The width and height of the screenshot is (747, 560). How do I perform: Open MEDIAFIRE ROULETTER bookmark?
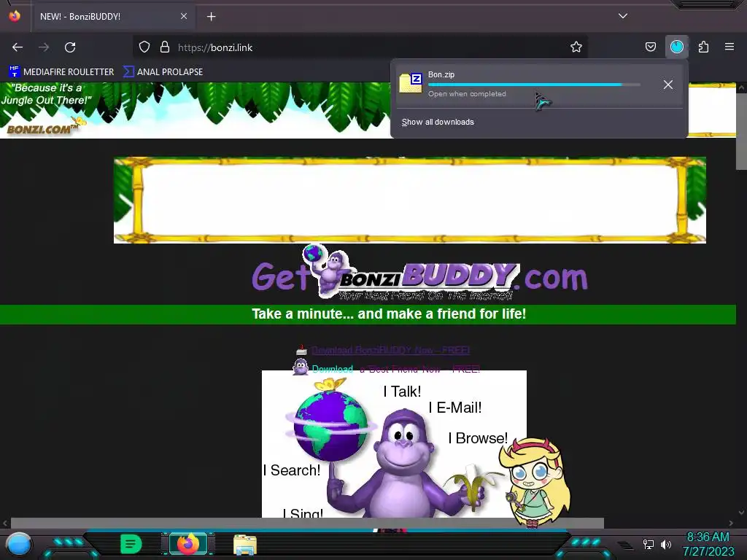61,72
